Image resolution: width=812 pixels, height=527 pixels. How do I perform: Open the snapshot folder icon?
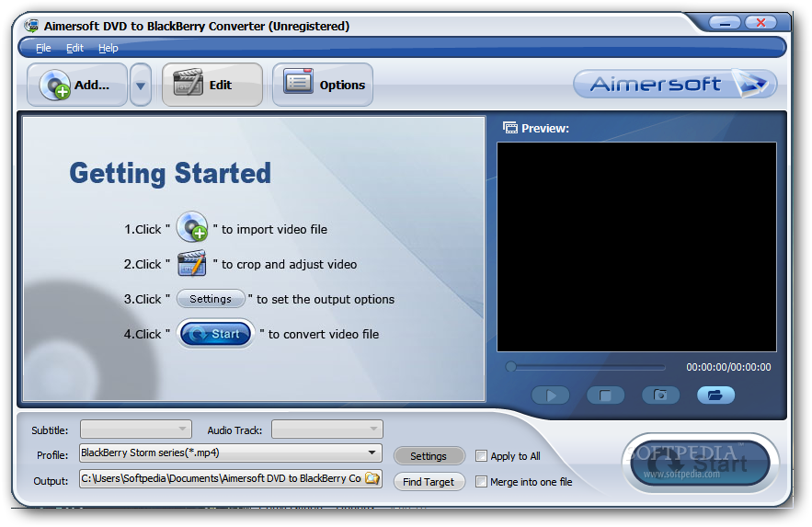pos(715,395)
